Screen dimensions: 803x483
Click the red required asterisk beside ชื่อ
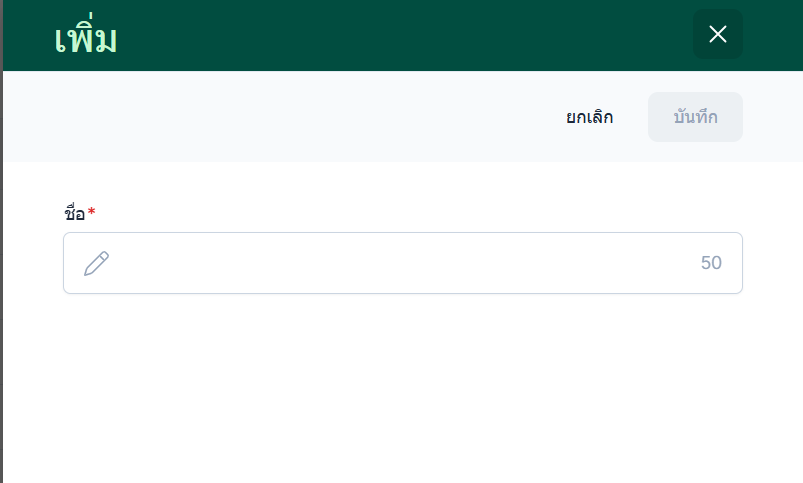(92, 212)
